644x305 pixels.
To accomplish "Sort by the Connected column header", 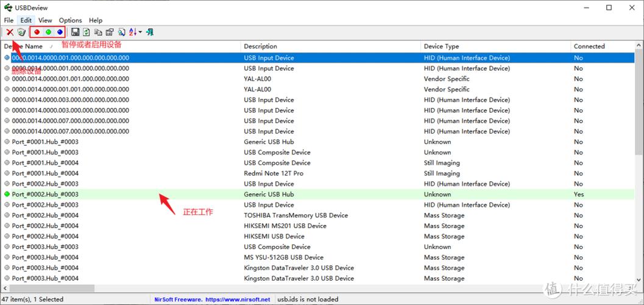I will tap(603, 46).
